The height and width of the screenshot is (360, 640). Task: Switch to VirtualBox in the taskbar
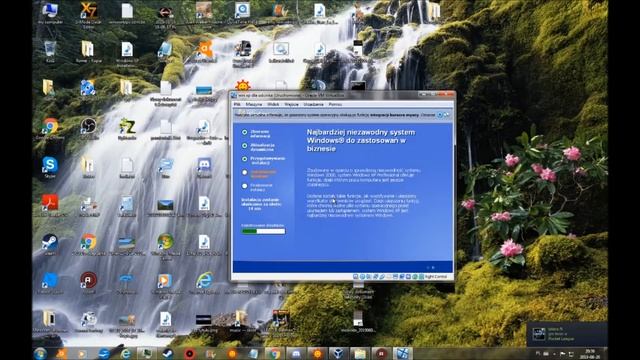(x=338, y=353)
